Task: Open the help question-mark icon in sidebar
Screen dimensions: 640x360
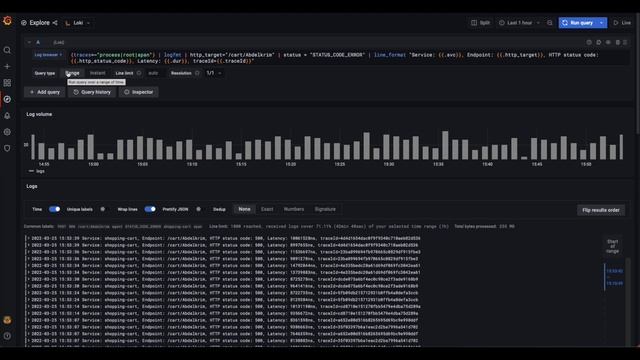Action: point(7,336)
